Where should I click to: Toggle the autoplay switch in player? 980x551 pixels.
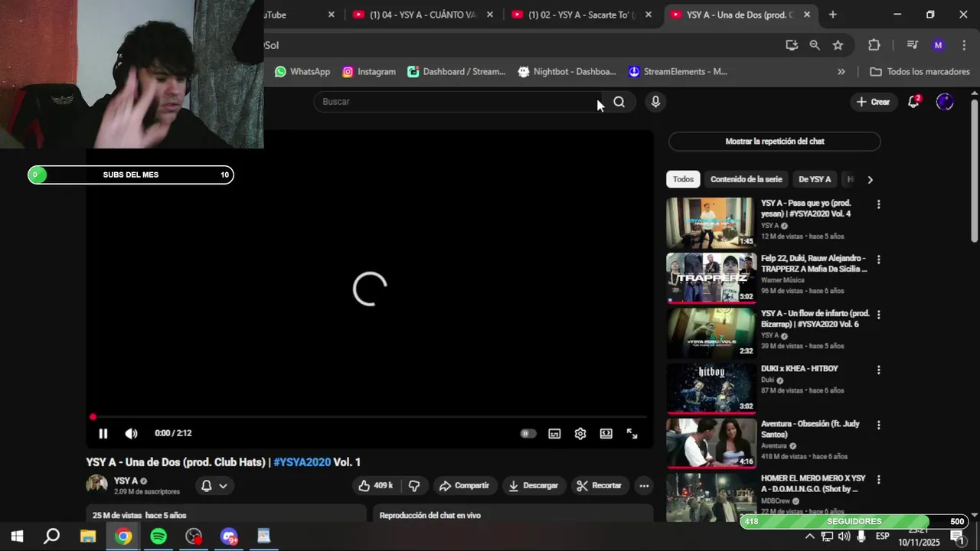[x=528, y=433]
